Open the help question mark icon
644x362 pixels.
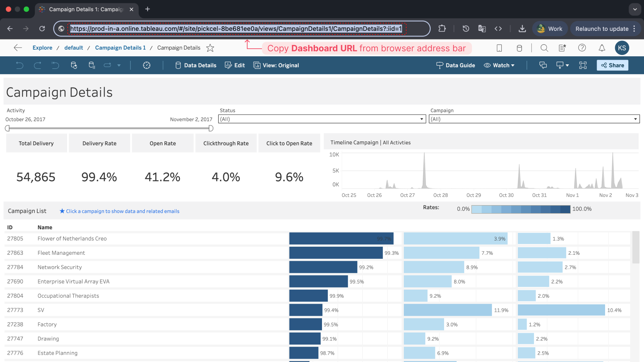[x=582, y=48]
